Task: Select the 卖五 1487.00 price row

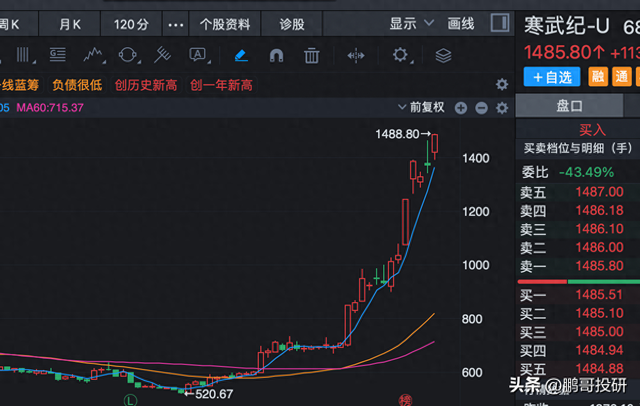Action: click(578, 192)
